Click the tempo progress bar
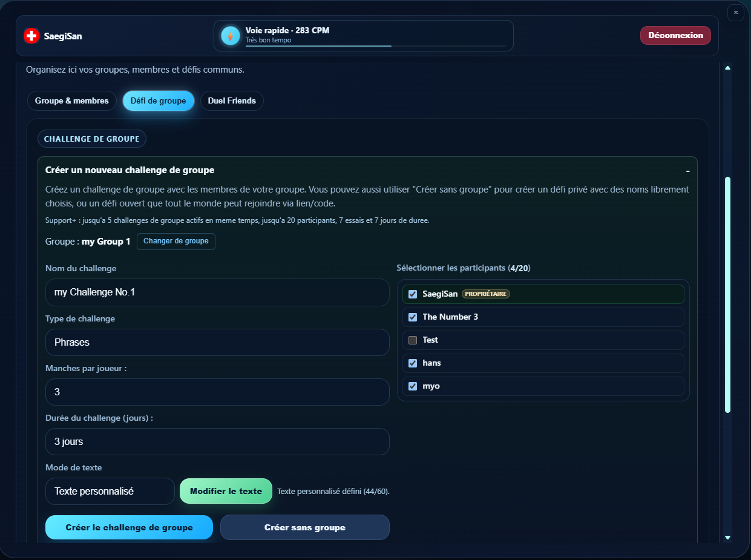751x560 pixels. point(376,46)
